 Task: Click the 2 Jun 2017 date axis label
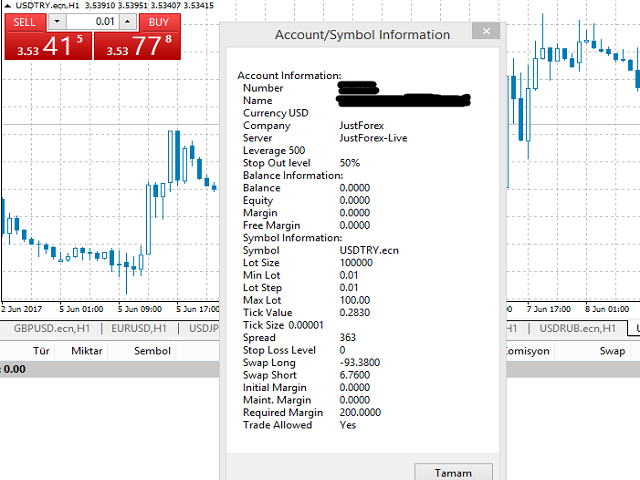(x=22, y=309)
